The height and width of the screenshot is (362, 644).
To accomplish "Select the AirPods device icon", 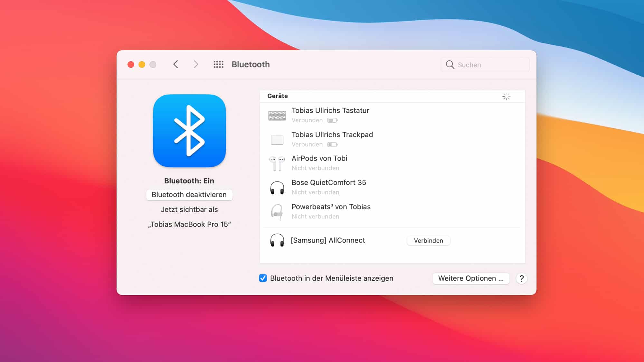I will point(277,163).
